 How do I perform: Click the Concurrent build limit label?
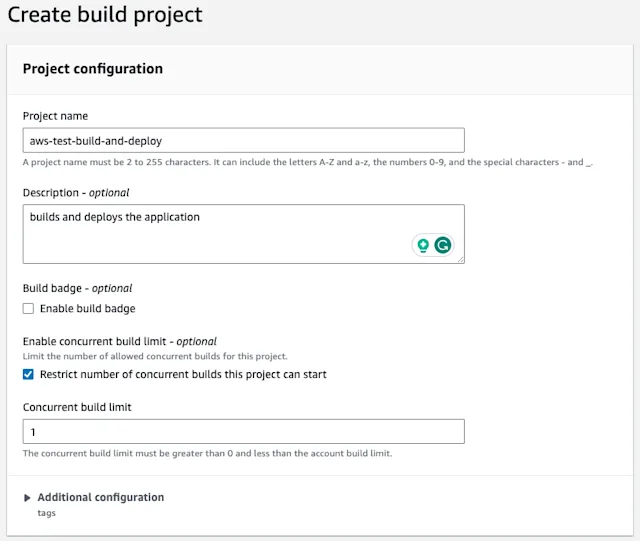(77, 407)
